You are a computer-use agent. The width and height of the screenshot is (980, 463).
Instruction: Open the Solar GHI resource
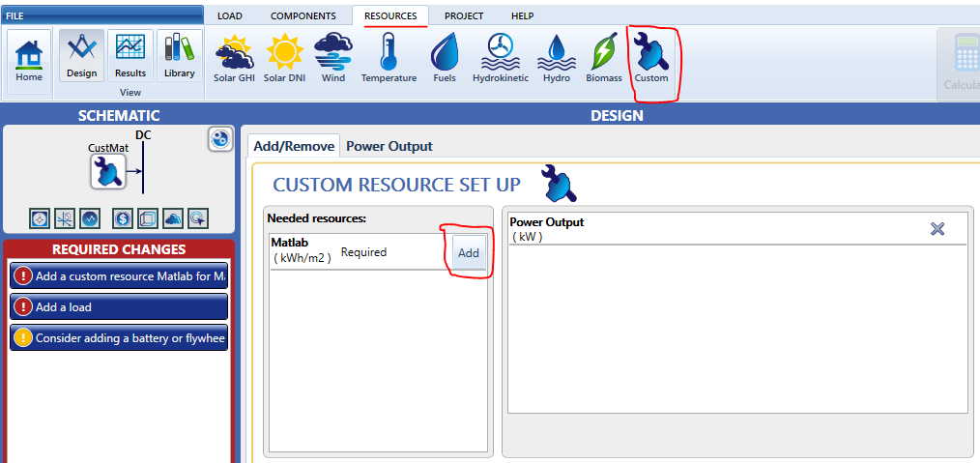point(233,57)
